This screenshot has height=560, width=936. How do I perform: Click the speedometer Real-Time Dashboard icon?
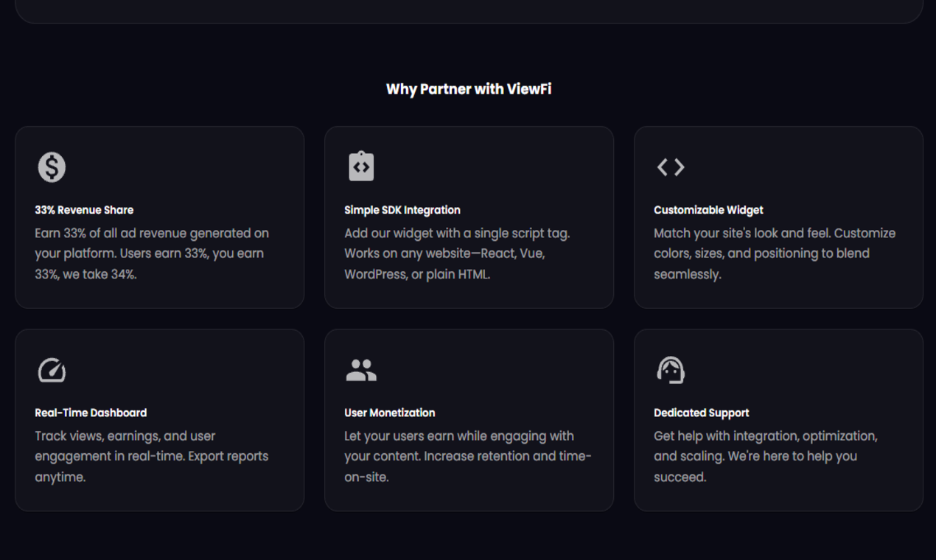coord(50,370)
